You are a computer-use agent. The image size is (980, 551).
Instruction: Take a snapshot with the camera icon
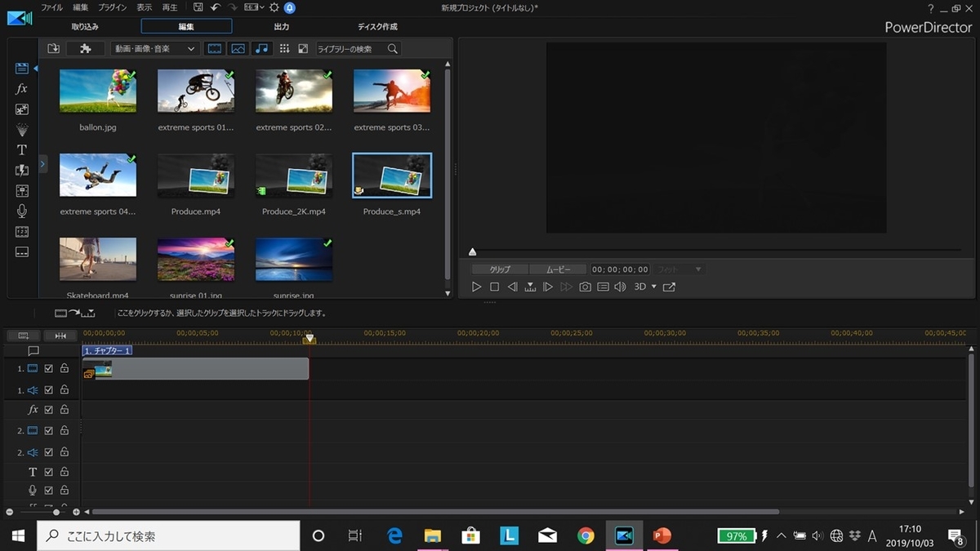pos(585,287)
